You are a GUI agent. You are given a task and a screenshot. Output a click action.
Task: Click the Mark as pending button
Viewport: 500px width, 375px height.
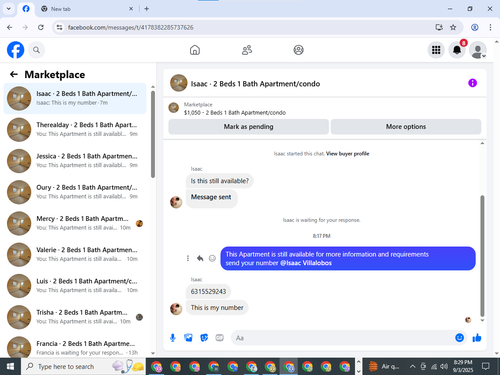point(248,127)
